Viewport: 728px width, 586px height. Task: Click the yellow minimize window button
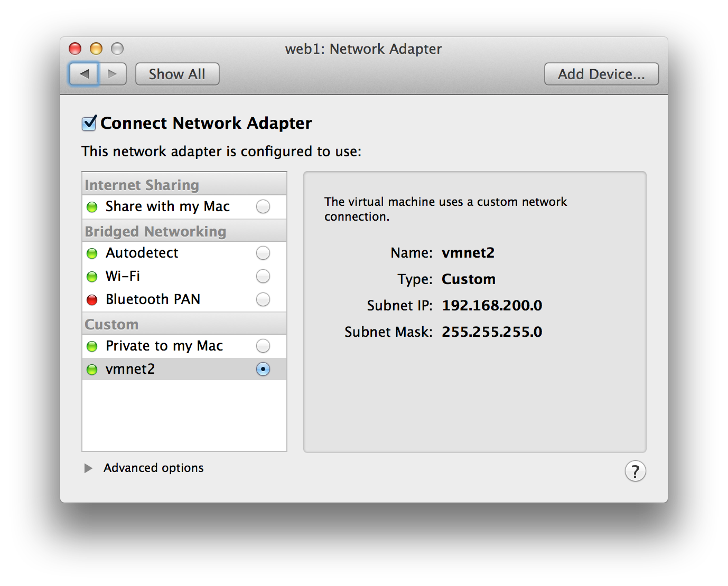(x=96, y=49)
